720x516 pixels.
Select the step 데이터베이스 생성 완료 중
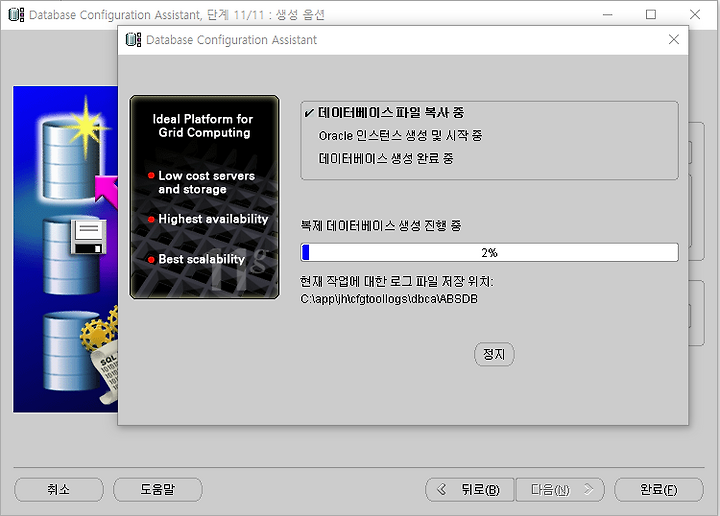[x=386, y=158]
